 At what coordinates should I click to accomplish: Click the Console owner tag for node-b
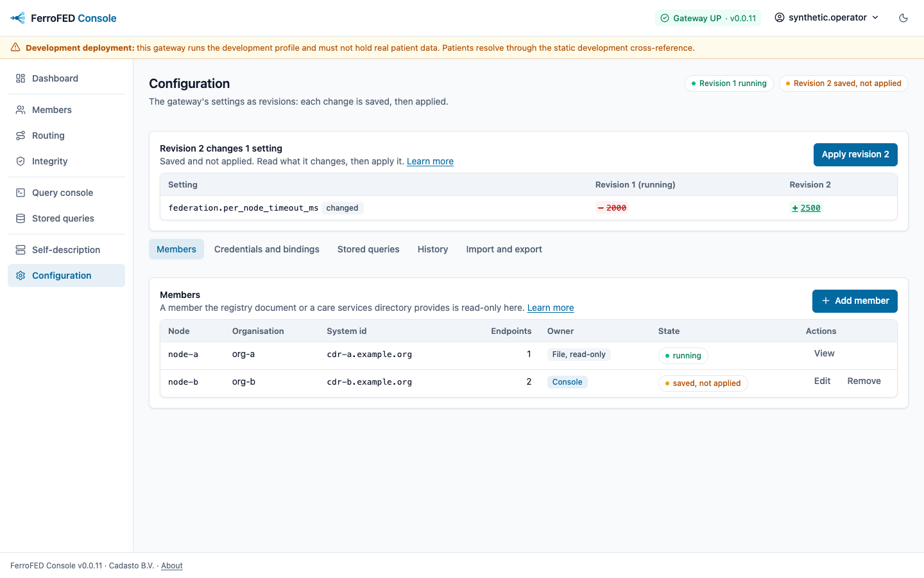coord(567,382)
